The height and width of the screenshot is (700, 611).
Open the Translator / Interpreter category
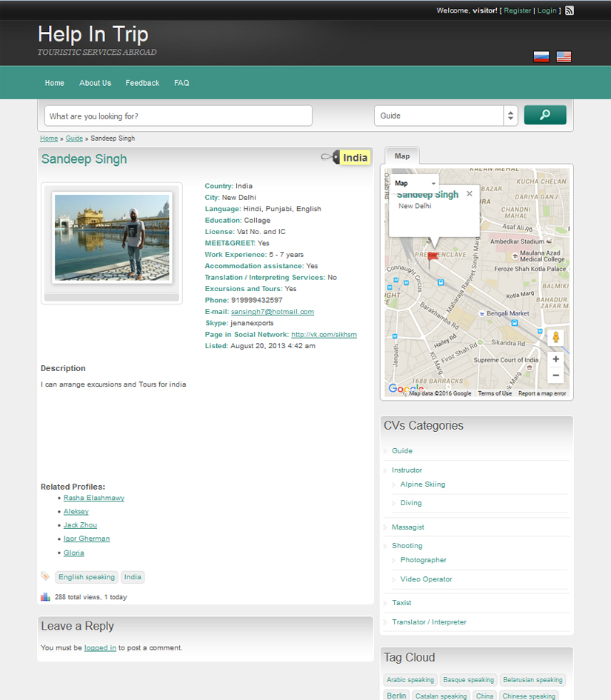pos(429,622)
